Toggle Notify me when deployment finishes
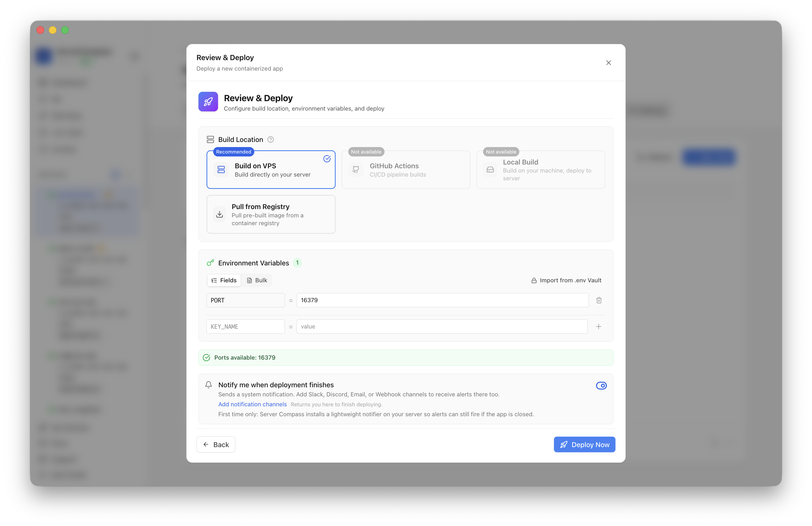 click(x=601, y=386)
